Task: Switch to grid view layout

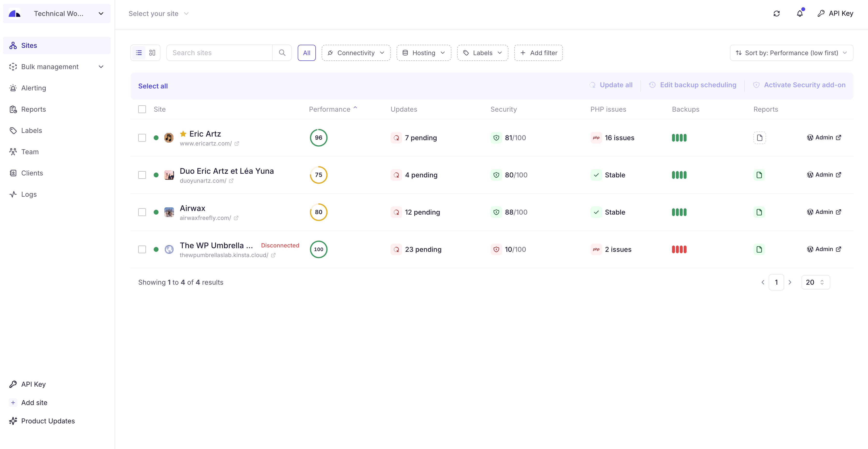Action: coord(152,53)
